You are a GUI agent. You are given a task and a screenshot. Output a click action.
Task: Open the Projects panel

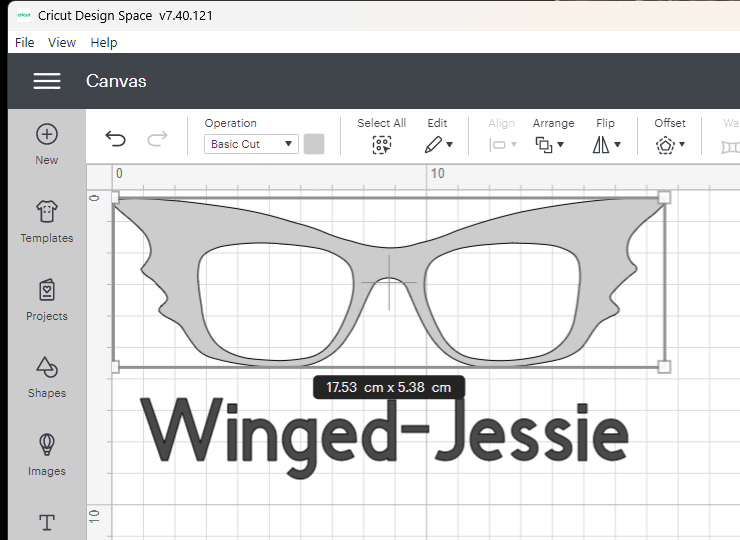(47, 299)
